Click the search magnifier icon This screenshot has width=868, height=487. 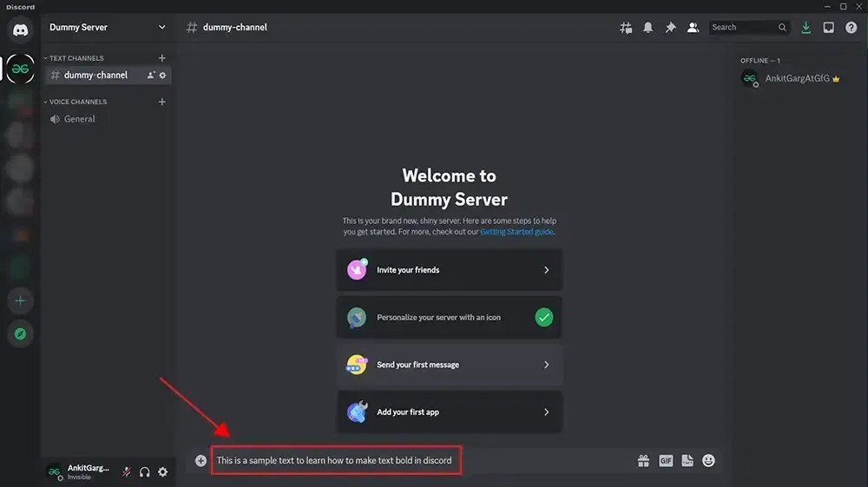782,27
